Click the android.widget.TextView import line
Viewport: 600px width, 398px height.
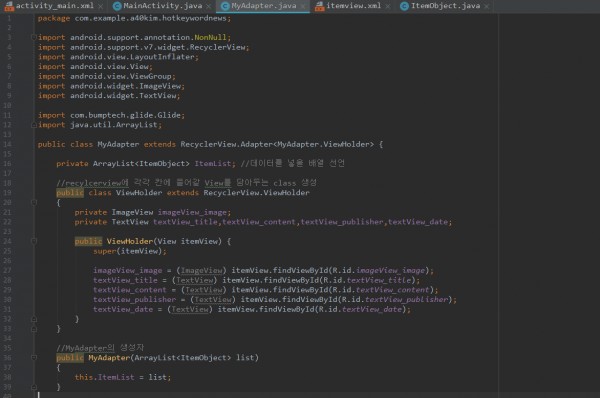[x=109, y=96]
